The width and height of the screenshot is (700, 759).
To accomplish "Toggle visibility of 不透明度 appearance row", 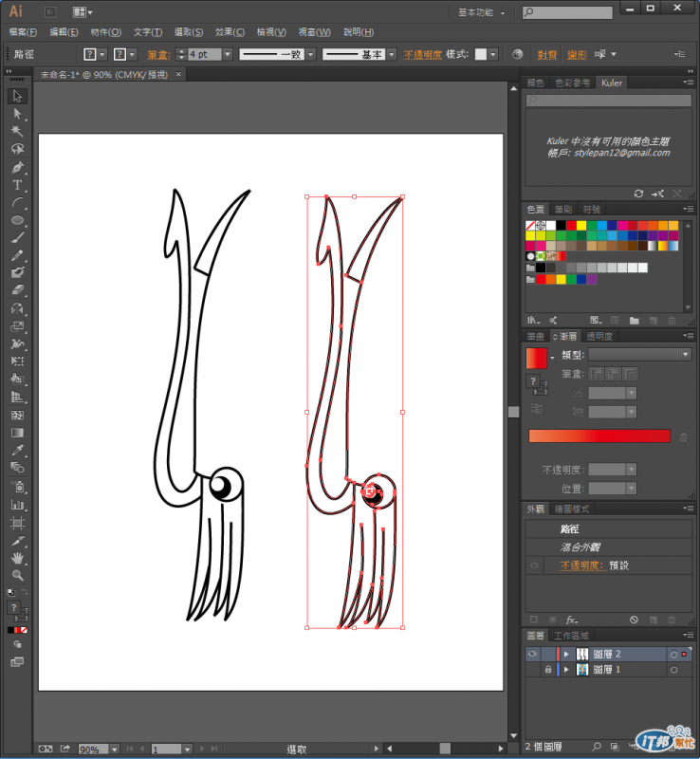I will pyautogui.click(x=534, y=565).
